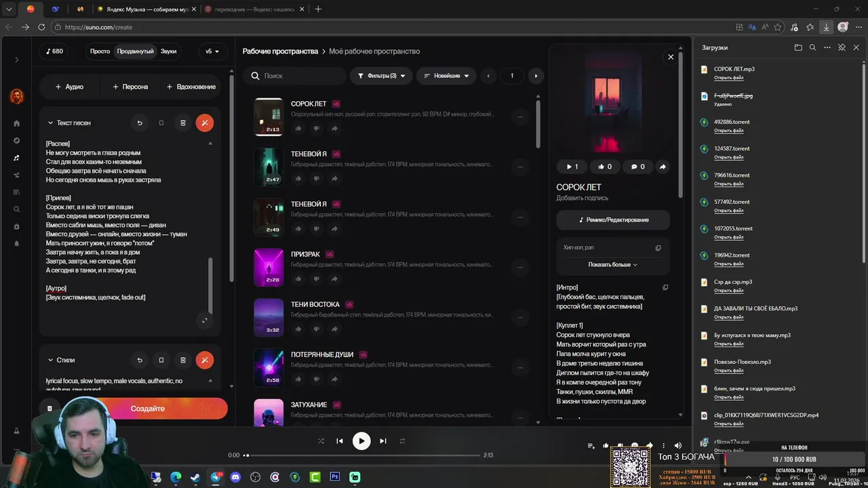The width and height of the screenshot is (868, 488).
Task: Click the 680 credits counter
Action: point(54,51)
